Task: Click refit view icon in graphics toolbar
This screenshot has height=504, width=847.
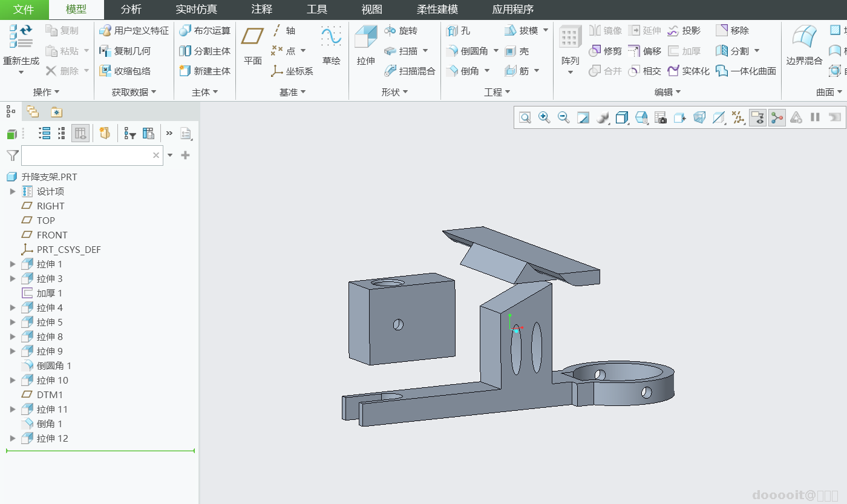Action: click(525, 118)
